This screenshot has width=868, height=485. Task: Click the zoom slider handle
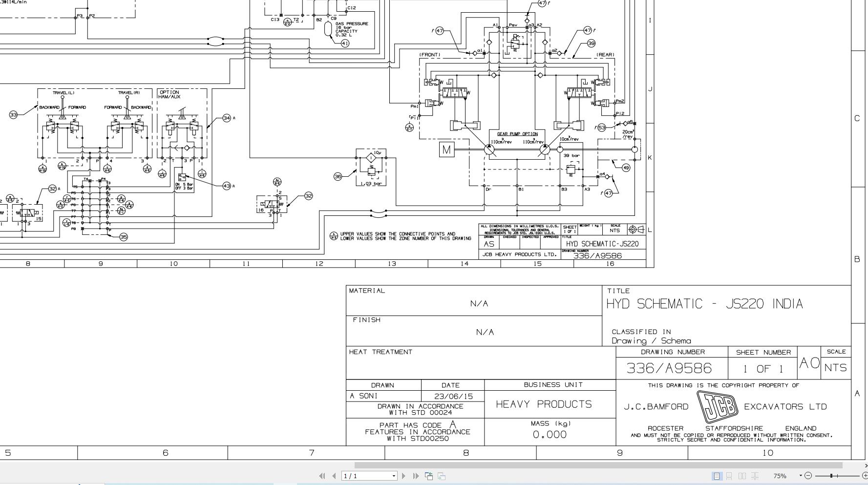(x=831, y=476)
